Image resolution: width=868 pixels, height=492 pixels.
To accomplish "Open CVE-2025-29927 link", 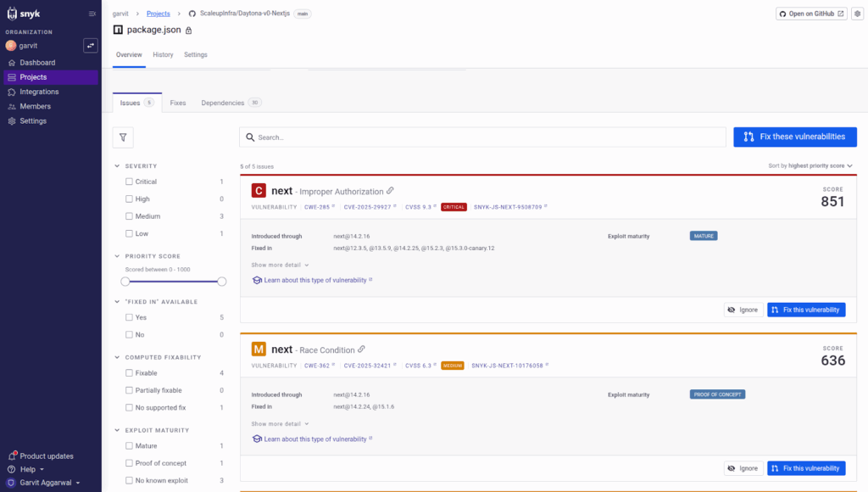I will [368, 207].
